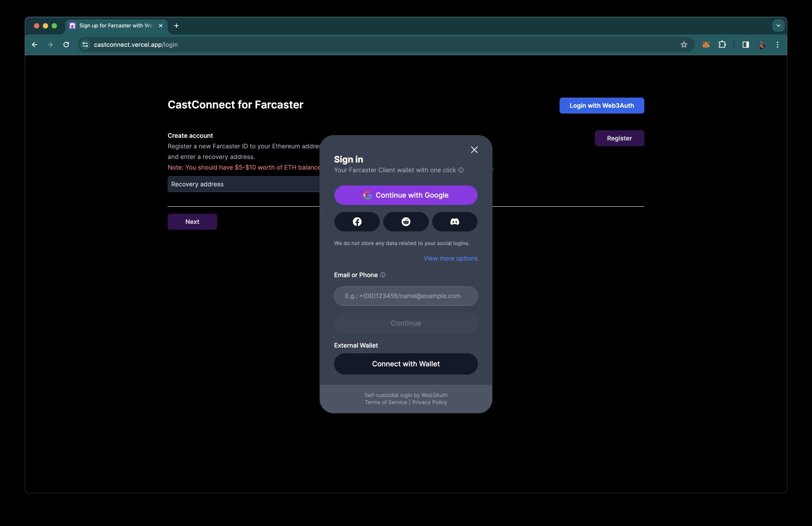The width and height of the screenshot is (812, 526).
Task: Open the Chrome profile avatar
Action: (x=762, y=45)
